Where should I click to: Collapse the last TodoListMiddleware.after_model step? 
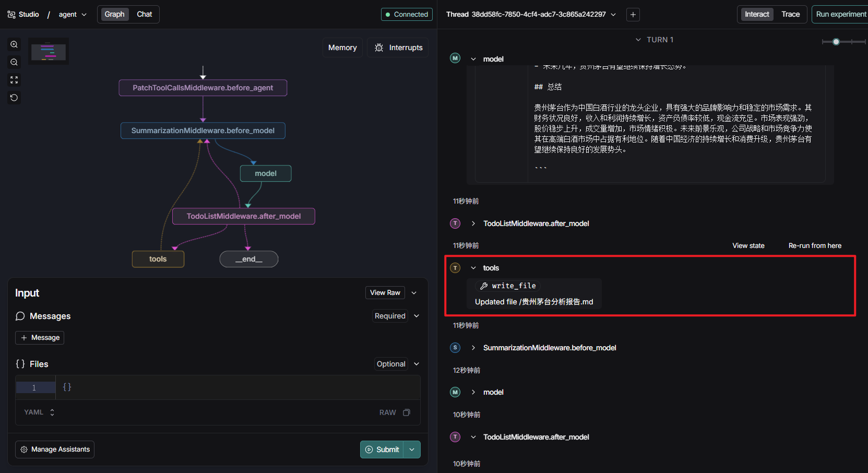coord(473,437)
